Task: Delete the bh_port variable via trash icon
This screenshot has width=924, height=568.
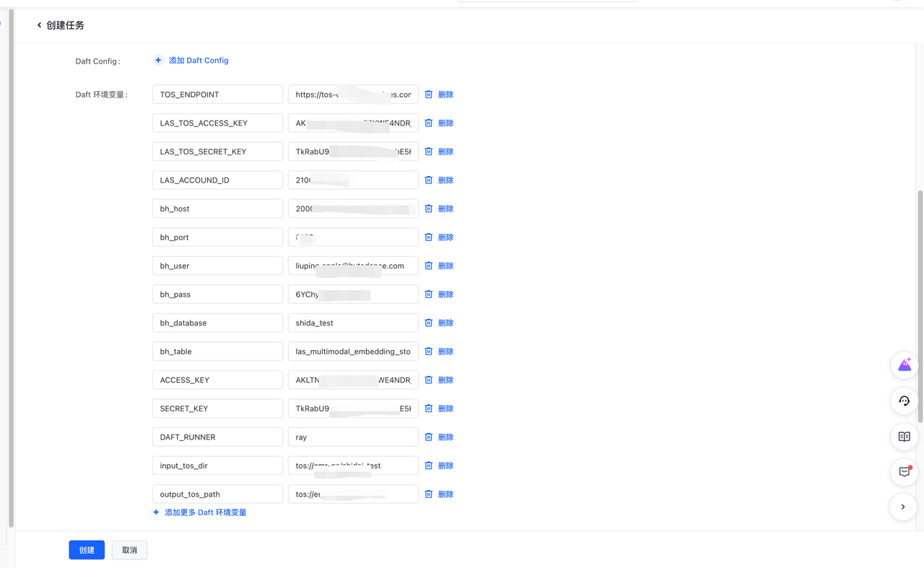Action: 428,237
